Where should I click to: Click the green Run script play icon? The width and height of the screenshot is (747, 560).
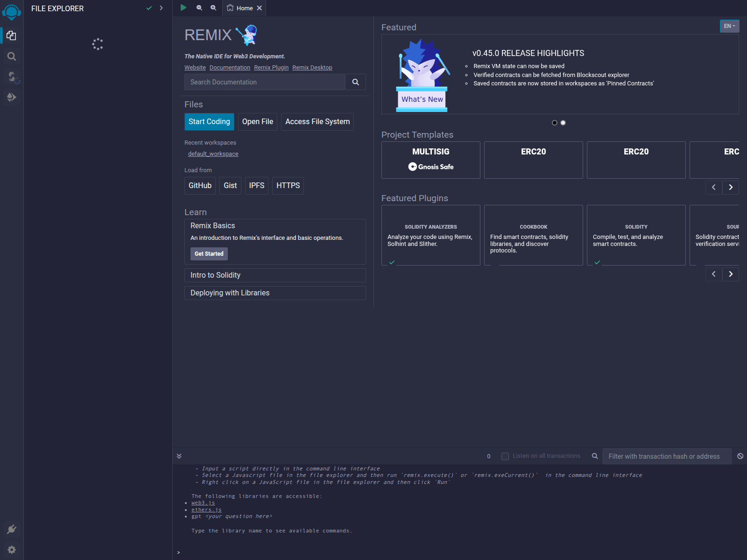(183, 7)
